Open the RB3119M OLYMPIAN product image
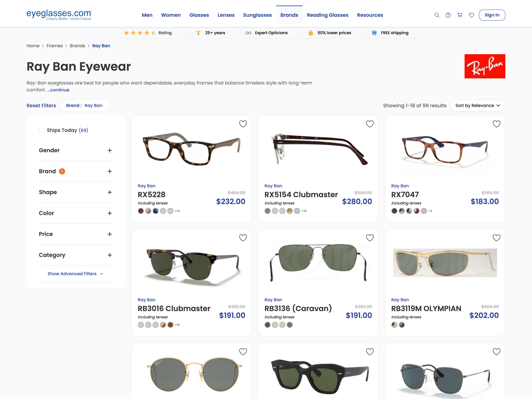Screen dimensions: 532x399 445,263
